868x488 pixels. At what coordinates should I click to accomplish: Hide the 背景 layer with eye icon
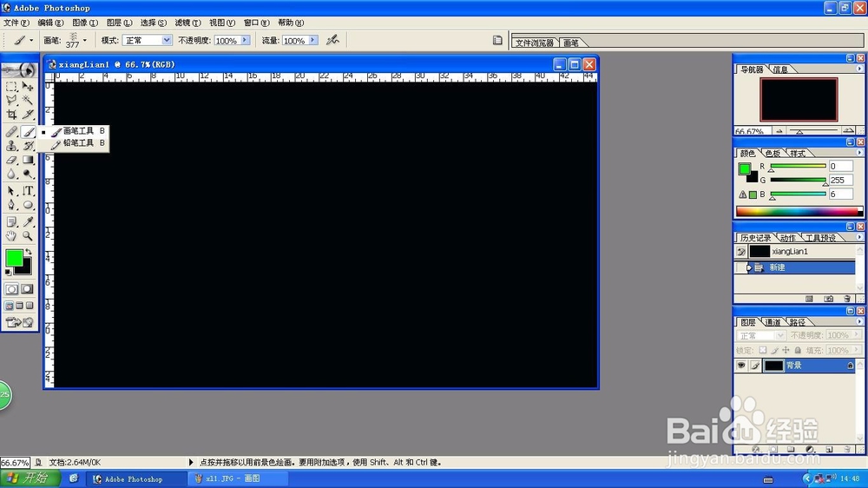tap(740, 365)
